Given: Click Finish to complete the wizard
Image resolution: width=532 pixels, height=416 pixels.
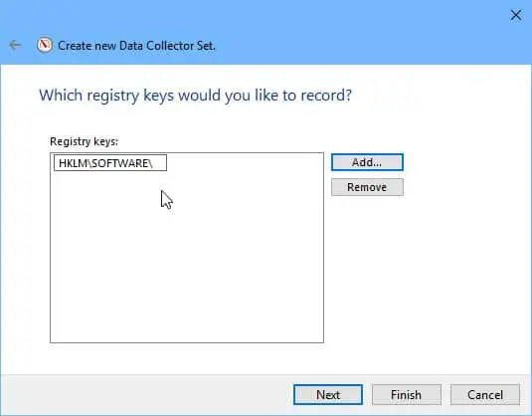Looking at the screenshot, I should 407,395.
